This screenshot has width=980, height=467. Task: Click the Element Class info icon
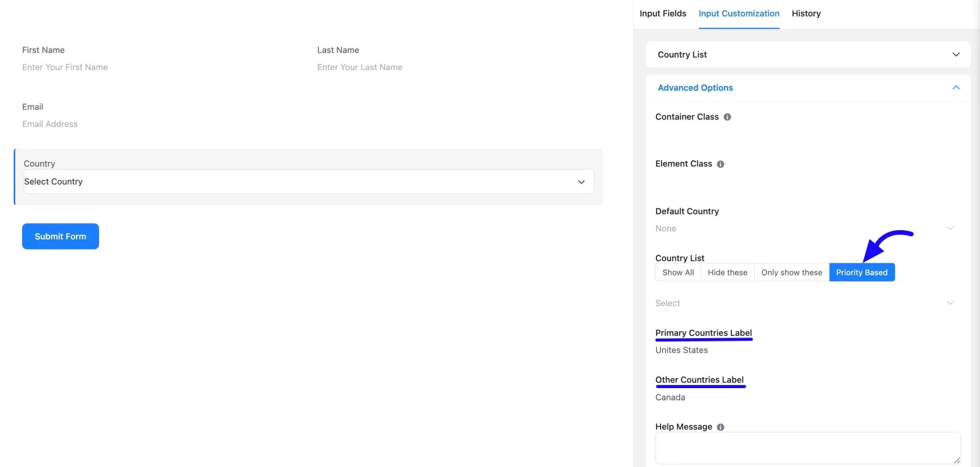coord(720,164)
